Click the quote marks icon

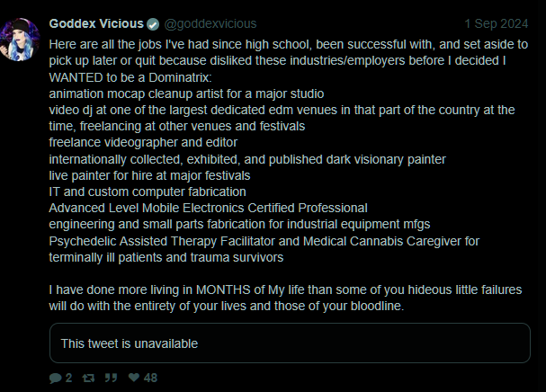pos(112,378)
